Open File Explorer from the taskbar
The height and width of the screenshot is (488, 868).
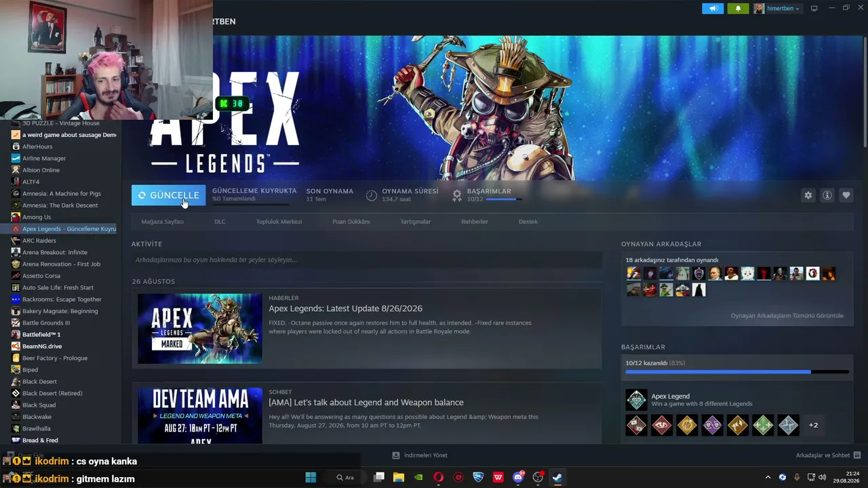coord(399,477)
